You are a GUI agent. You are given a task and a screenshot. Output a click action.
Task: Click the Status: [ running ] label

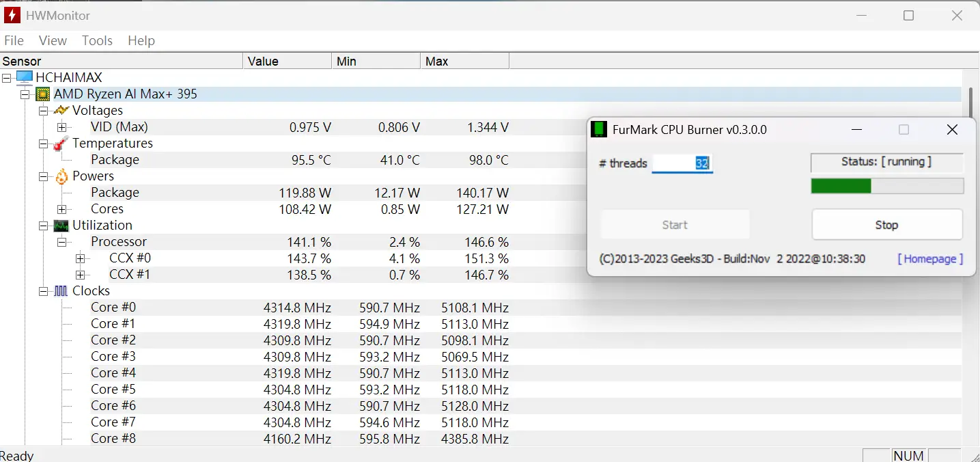coord(886,162)
